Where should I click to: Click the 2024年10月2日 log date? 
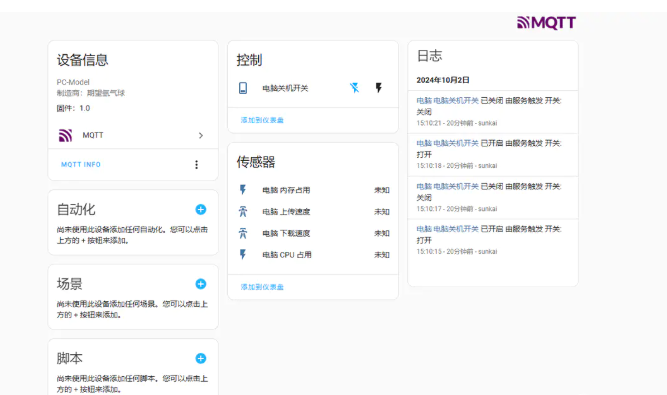click(443, 80)
